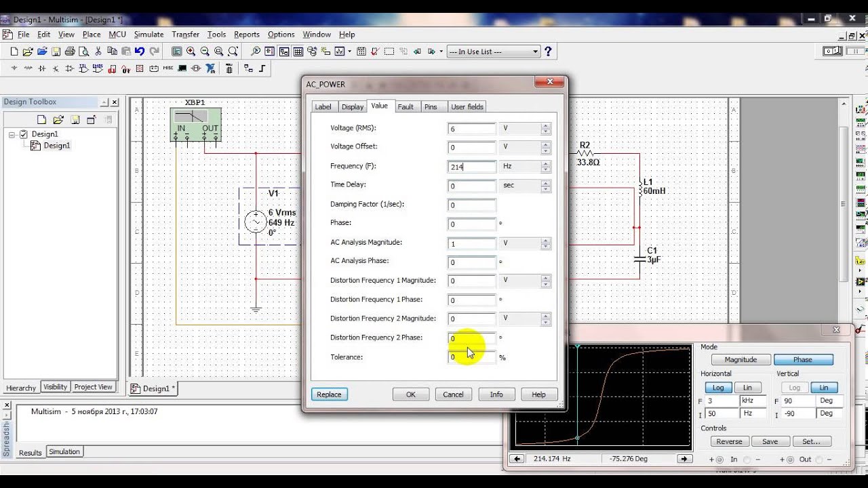Open the Simulate menu
This screenshot has width=868, height=488.
coord(149,35)
